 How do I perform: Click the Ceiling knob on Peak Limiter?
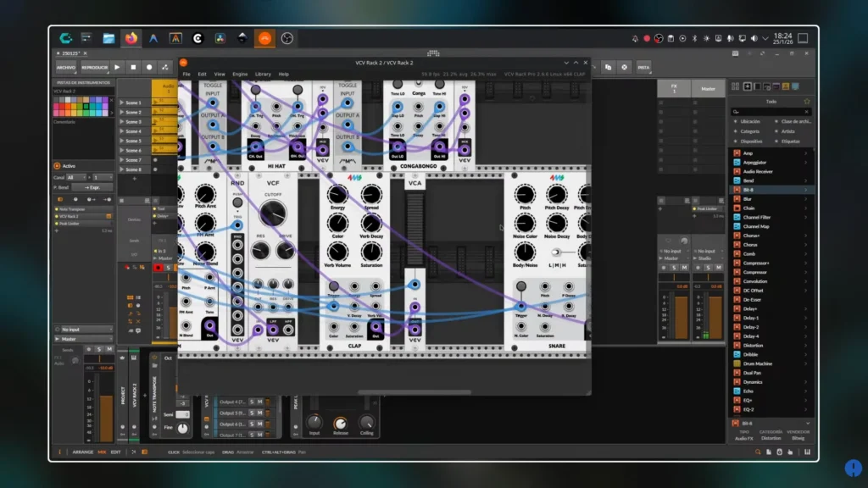(366, 422)
